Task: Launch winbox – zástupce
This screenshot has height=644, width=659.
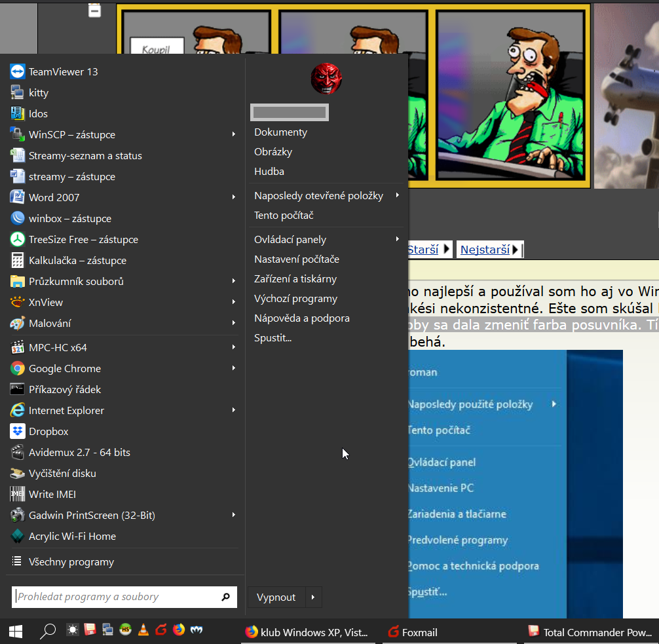Action: (123, 219)
